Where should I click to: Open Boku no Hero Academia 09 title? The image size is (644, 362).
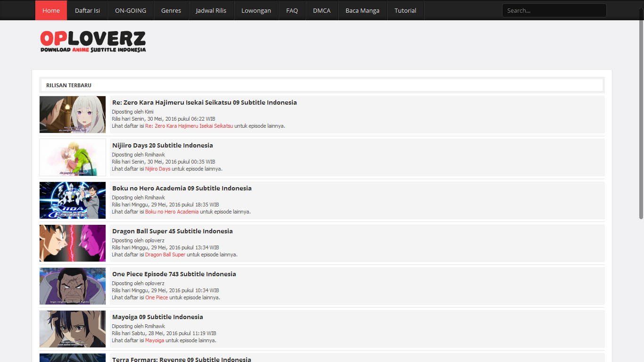182,188
